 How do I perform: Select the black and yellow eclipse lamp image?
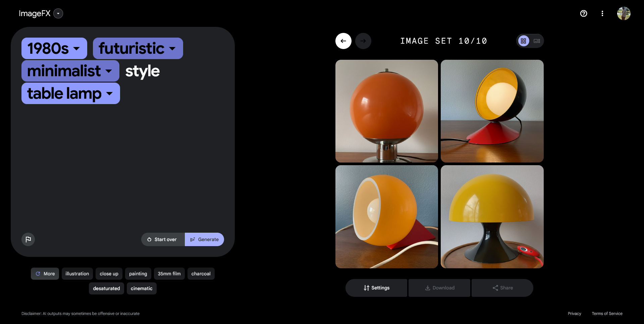click(492, 111)
